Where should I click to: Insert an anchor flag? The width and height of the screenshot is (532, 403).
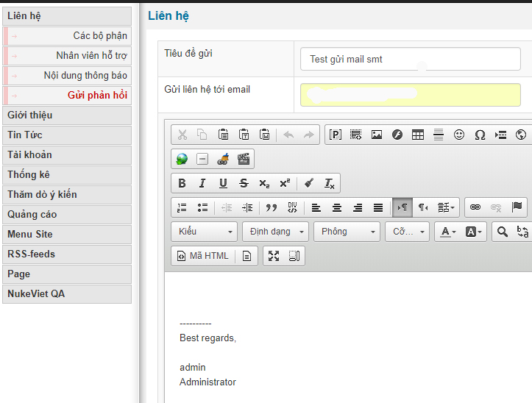[x=517, y=207]
